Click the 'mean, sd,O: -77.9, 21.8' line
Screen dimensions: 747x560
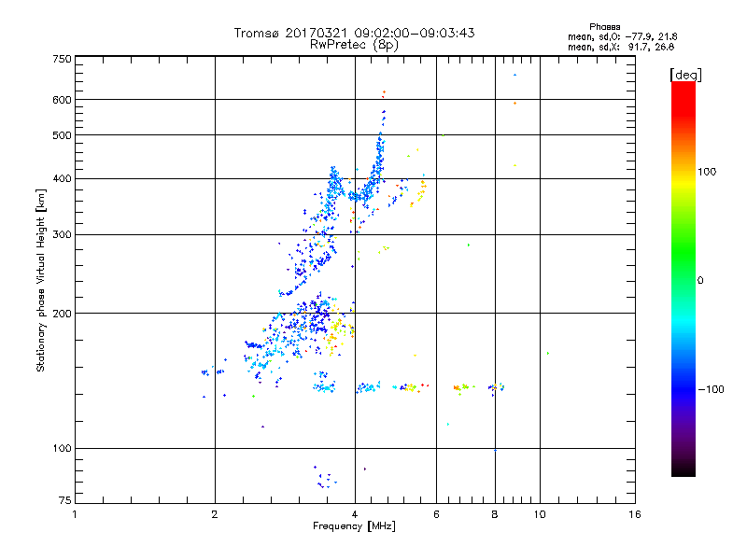[x=622, y=36]
